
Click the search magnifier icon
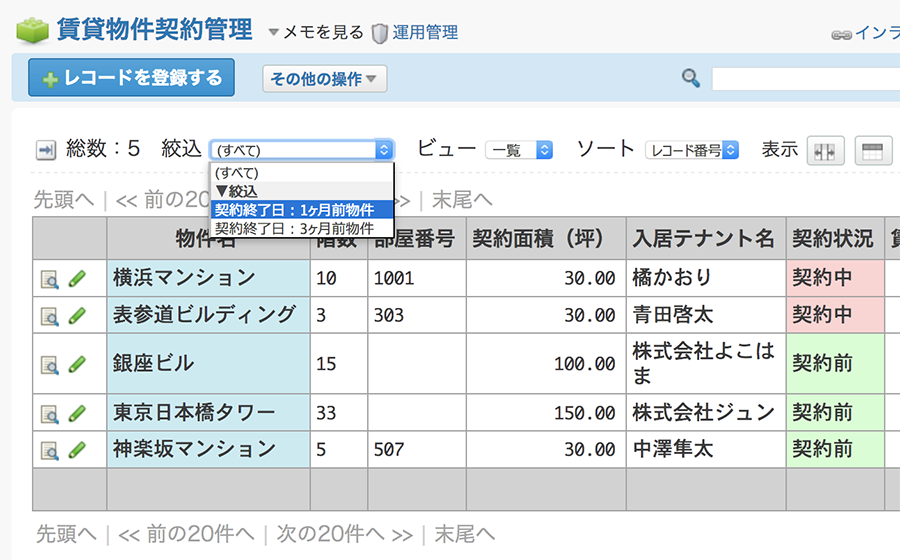(690, 78)
